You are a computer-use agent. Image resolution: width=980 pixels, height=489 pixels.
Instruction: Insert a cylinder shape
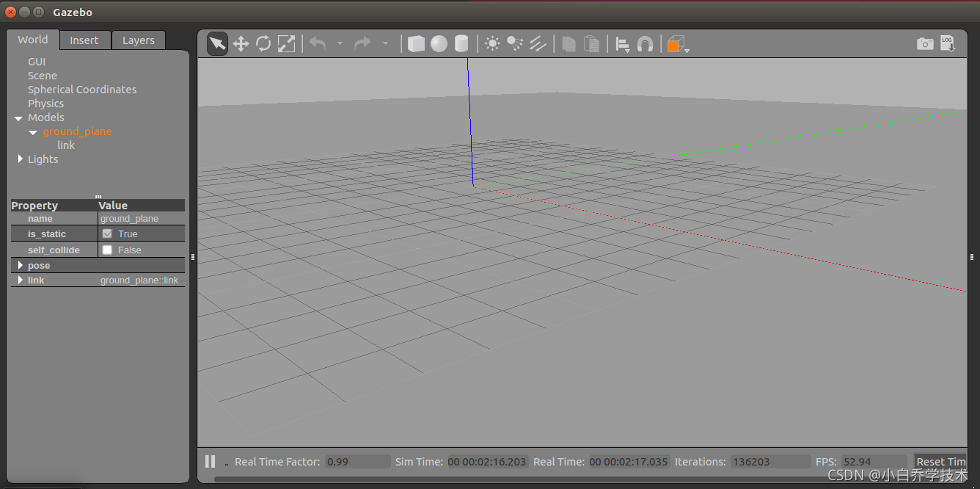coord(461,44)
